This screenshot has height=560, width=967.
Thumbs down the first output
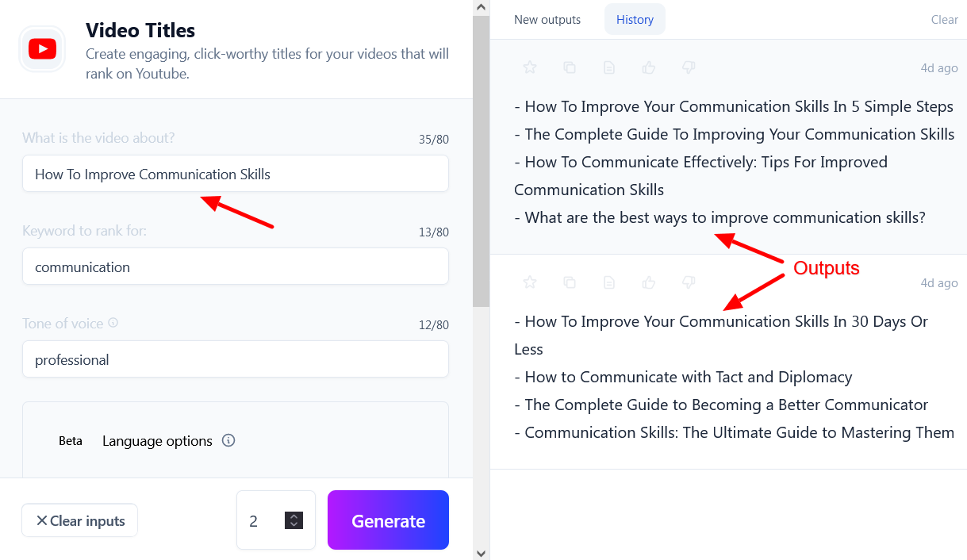click(x=689, y=68)
